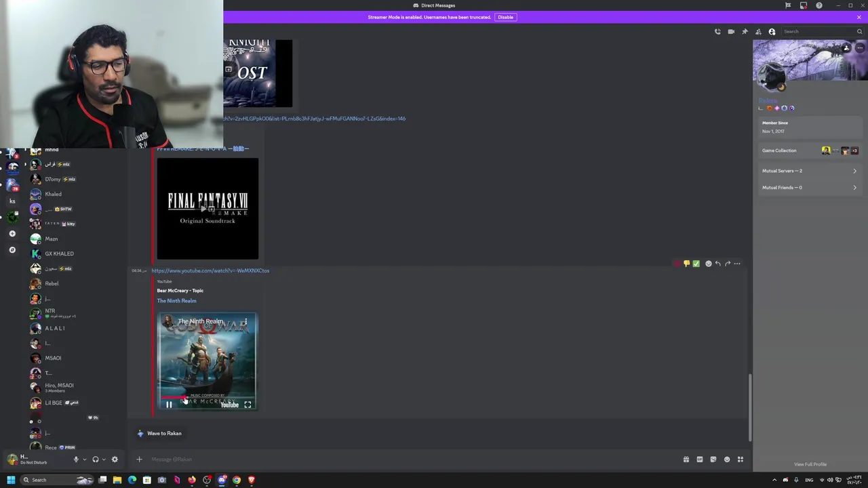Open the streaming status icon in title bar
The height and width of the screenshot is (488, 868).
(x=804, y=5)
